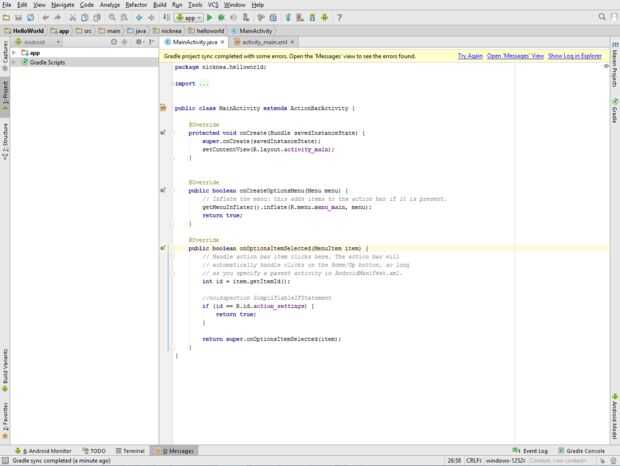Click the override gutter icon beside onCreate
This screenshot has width=620, height=466.
162,132
